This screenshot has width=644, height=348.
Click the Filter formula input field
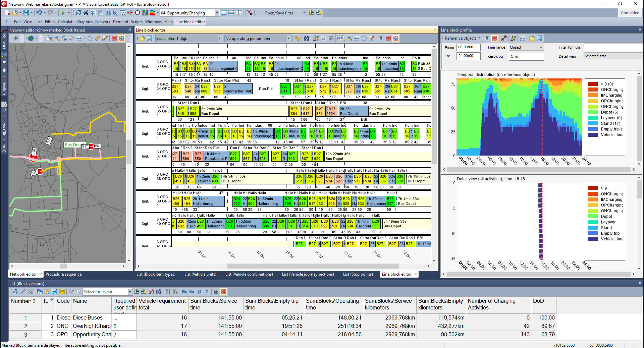click(613, 47)
